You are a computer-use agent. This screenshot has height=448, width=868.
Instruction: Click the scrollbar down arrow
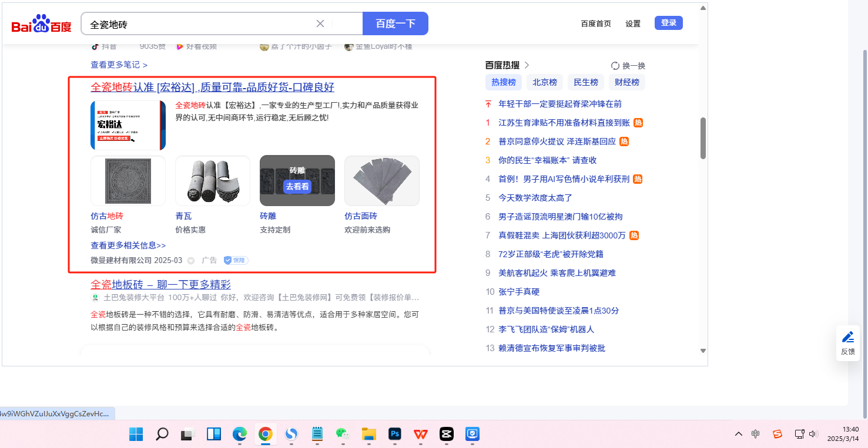pyautogui.click(x=703, y=351)
